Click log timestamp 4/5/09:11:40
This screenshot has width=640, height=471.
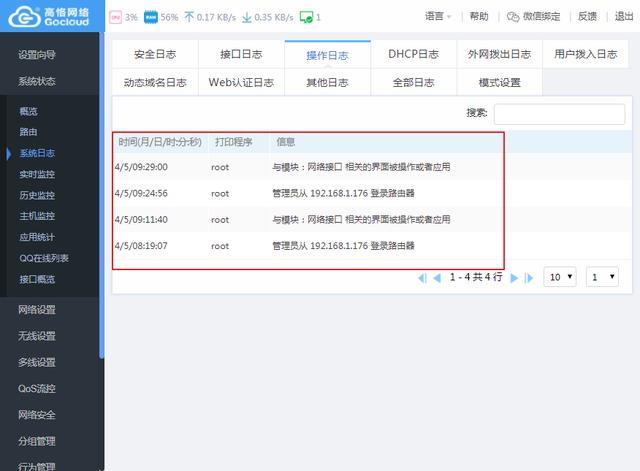click(141, 220)
